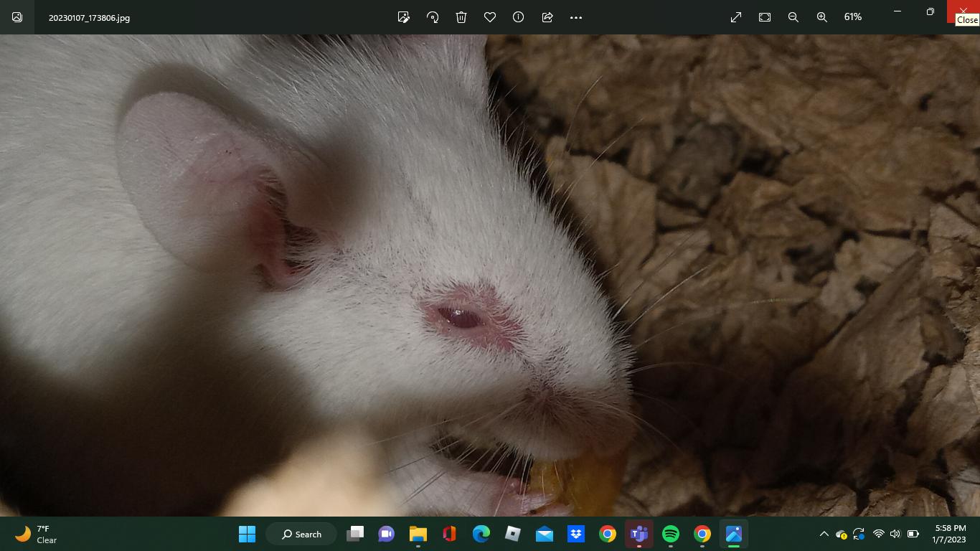Open Roblox from the taskbar
The image size is (980, 551).
tap(513, 534)
